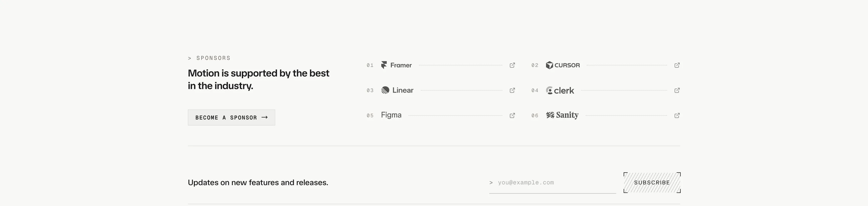
Task: Click the CURSOR sponsor wordmark
Action: click(567, 65)
